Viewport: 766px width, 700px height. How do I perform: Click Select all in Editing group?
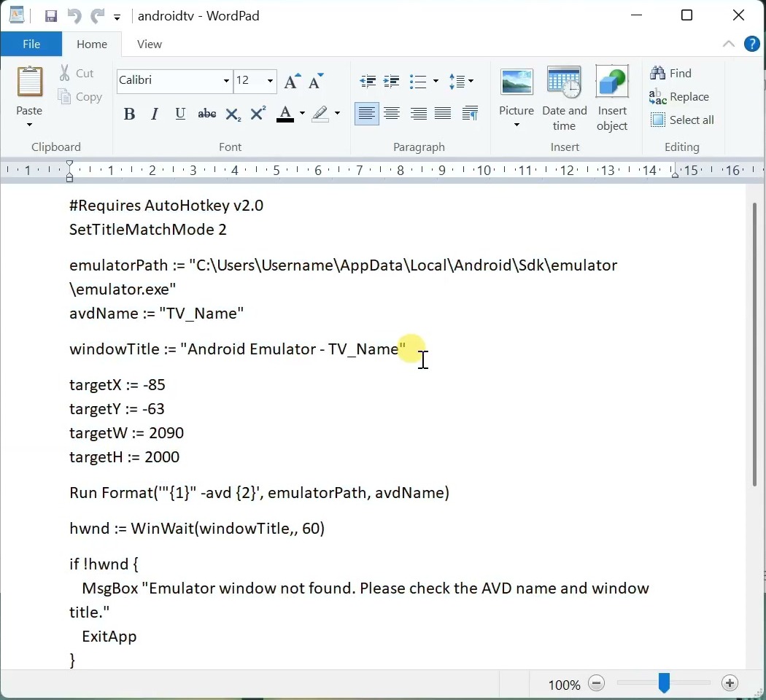coord(682,120)
